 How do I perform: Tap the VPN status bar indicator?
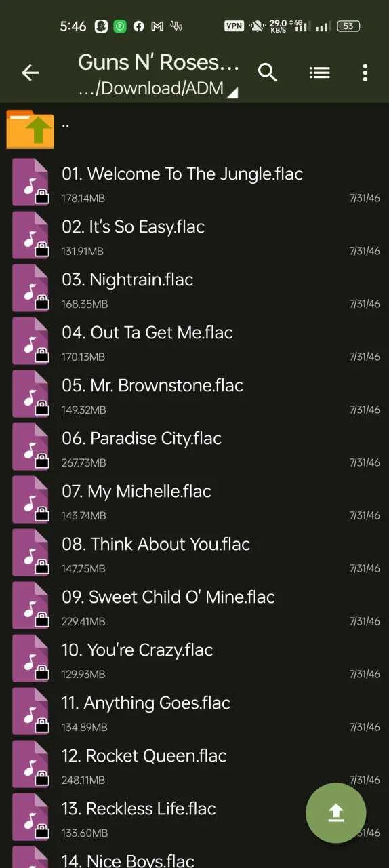[x=234, y=26]
